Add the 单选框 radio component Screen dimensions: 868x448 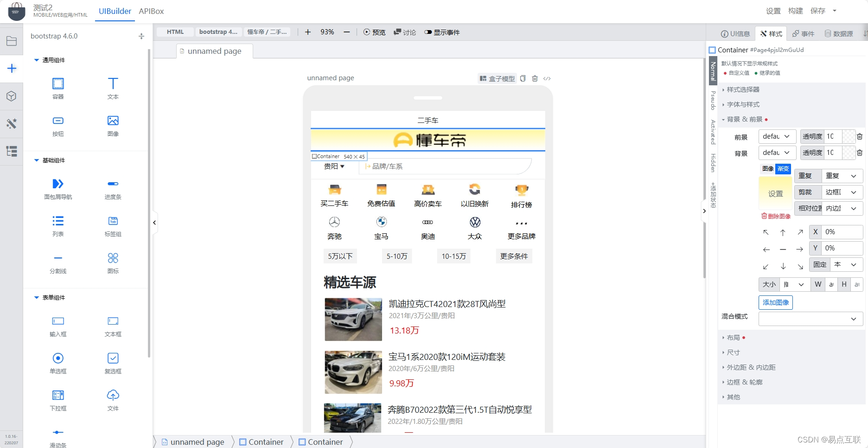coord(58,363)
